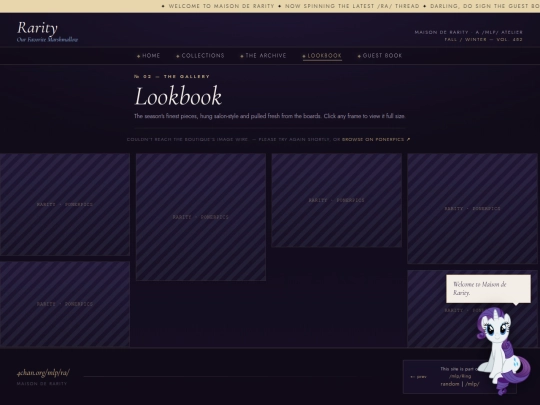The width and height of the screenshot is (540, 405).
Task: Click the Welcome to Maison de Rarity speech bubble
Action: pyautogui.click(x=488, y=289)
